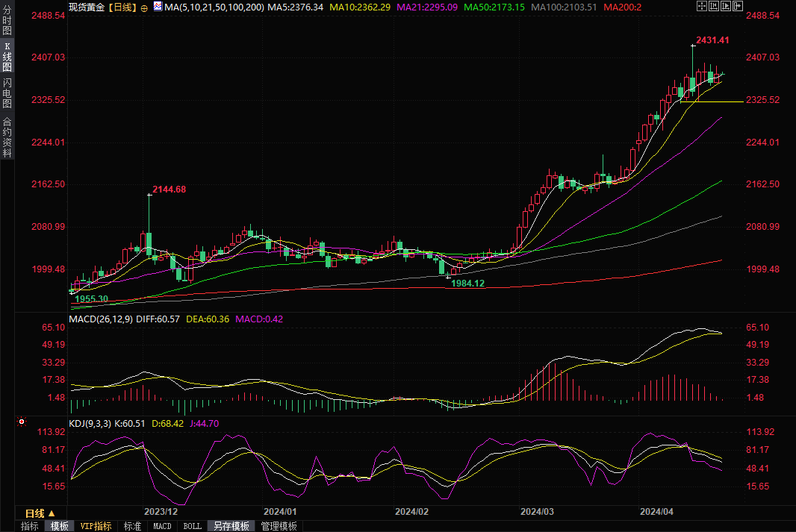Click the rightmost chart tool icon at top right
Image resolution: width=796 pixels, height=532 pixels.
pyautogui.click(x=738, y=6)
